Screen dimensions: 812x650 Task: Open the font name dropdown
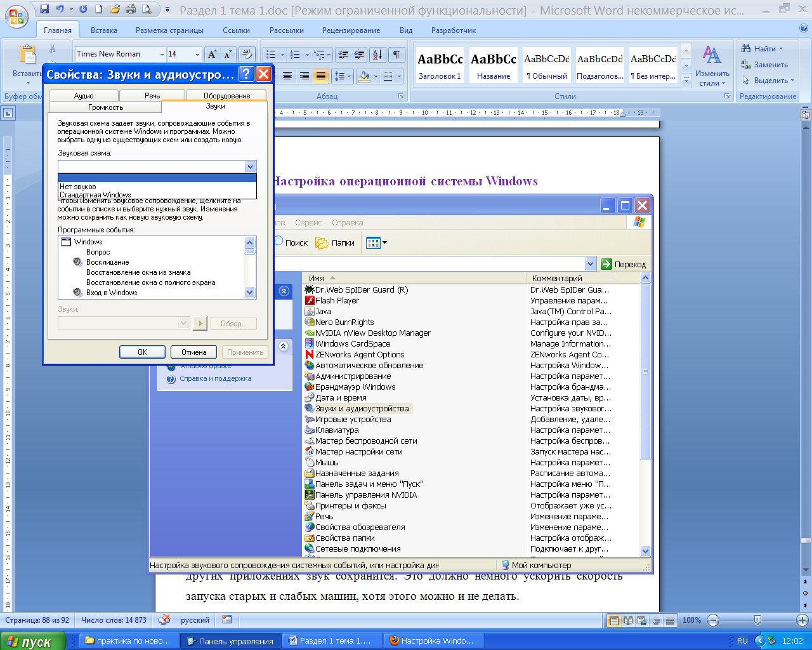[x=161, y=54]
